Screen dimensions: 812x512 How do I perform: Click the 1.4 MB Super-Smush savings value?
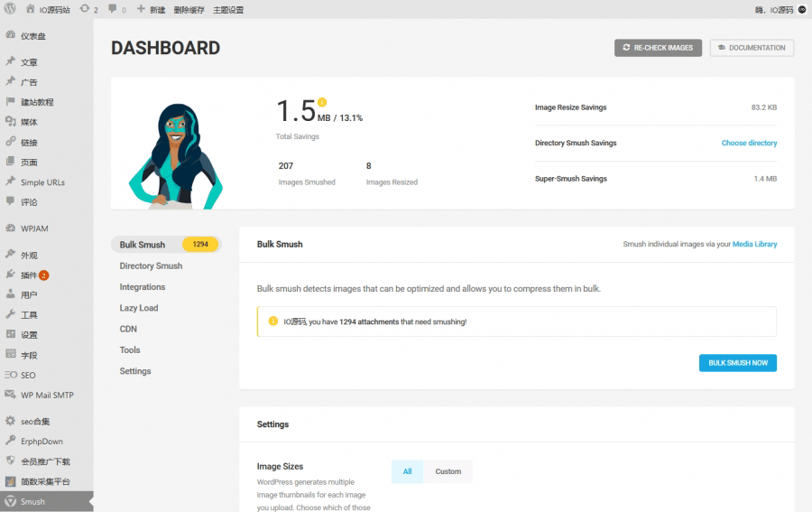click(765, 179)
